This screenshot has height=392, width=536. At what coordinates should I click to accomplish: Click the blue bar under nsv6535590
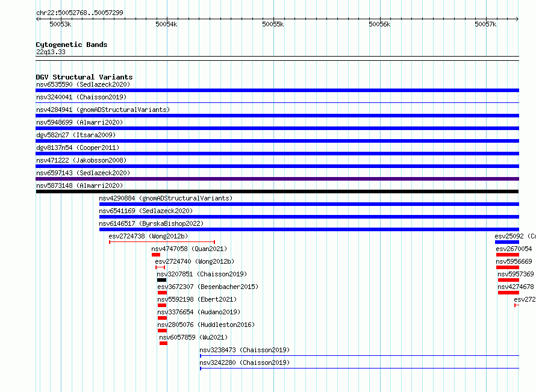[277, 90]
